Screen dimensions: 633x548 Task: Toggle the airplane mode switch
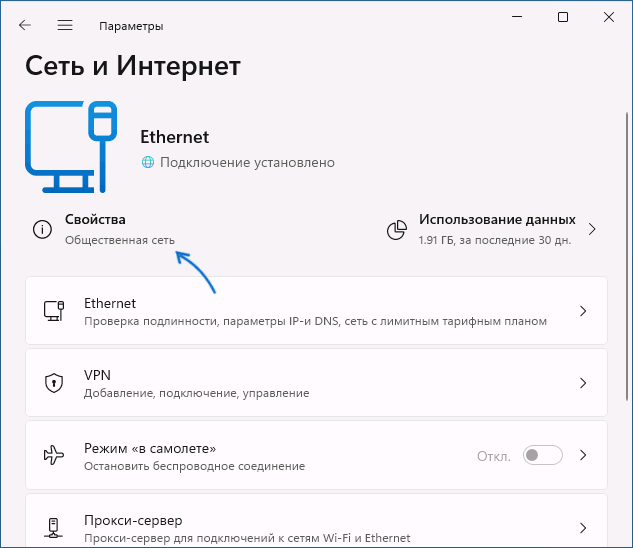click(543, 455)
